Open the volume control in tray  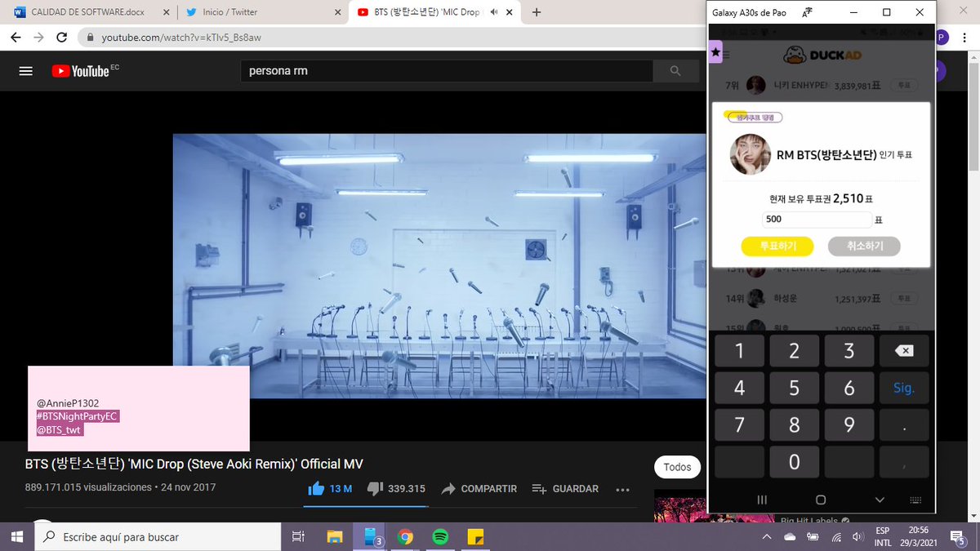pyautogui.click(x=859, y=536)
